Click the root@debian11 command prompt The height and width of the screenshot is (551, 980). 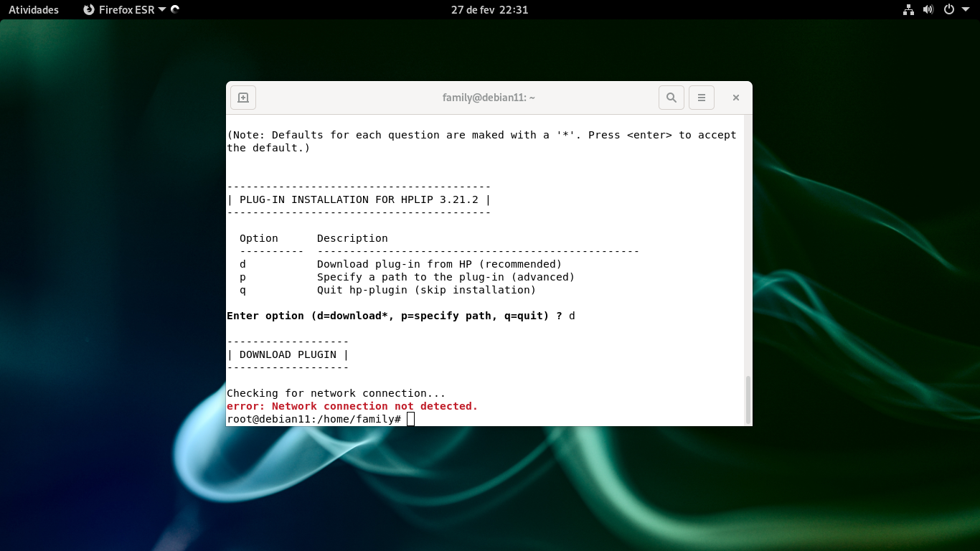(314, 419)
